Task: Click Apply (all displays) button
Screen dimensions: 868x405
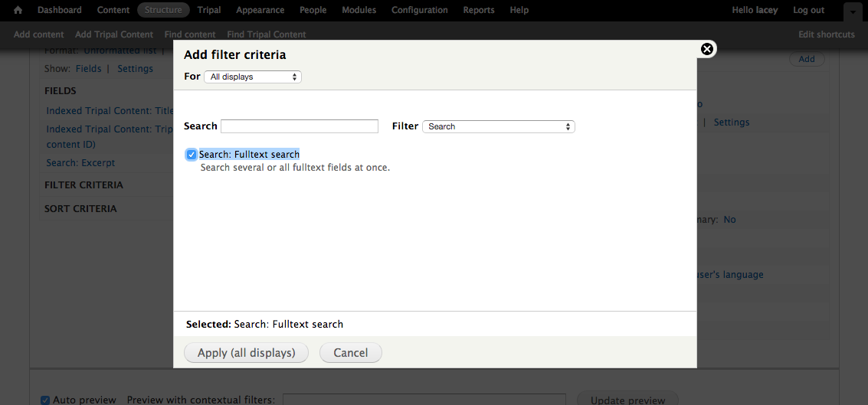Action: 246,353
